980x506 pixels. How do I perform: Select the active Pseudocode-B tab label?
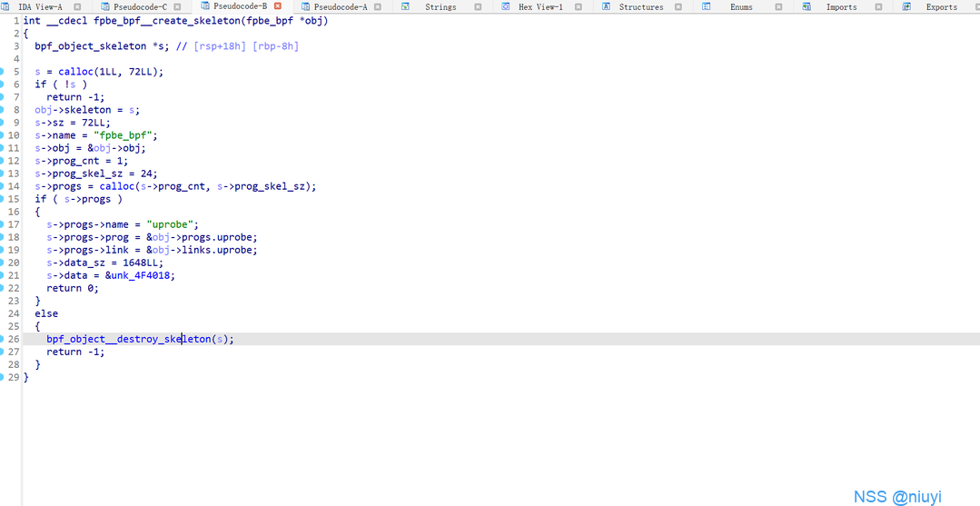pyautogui.click(x=240, y=6)
